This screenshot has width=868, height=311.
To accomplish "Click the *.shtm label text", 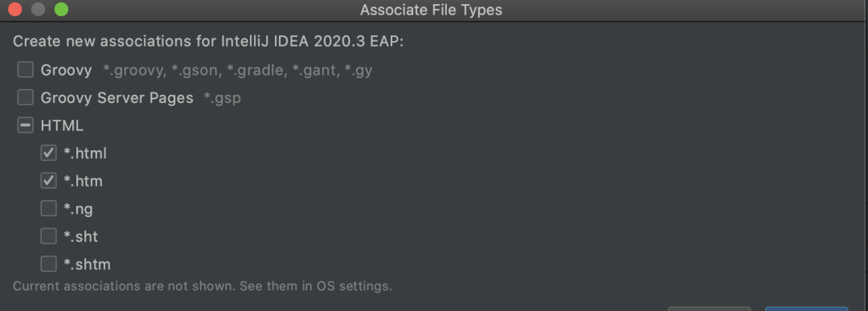I will click(87, 264).
